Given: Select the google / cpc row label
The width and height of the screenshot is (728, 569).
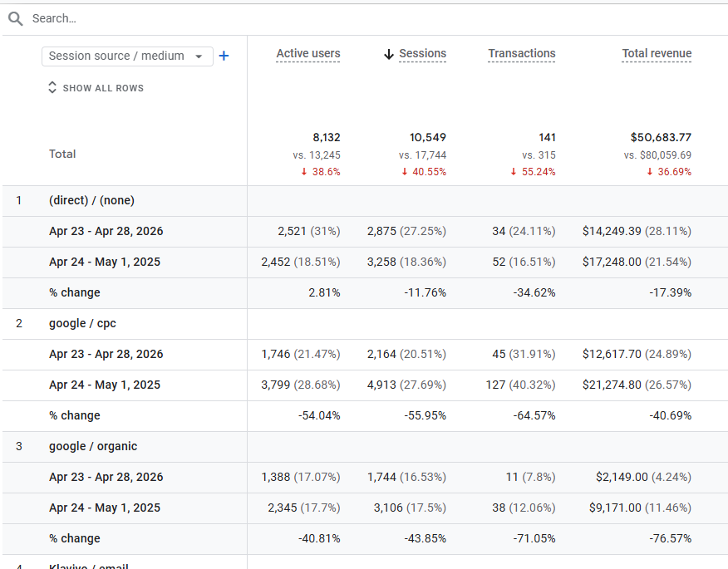Looking at the screenshot, I should point(82,323).
